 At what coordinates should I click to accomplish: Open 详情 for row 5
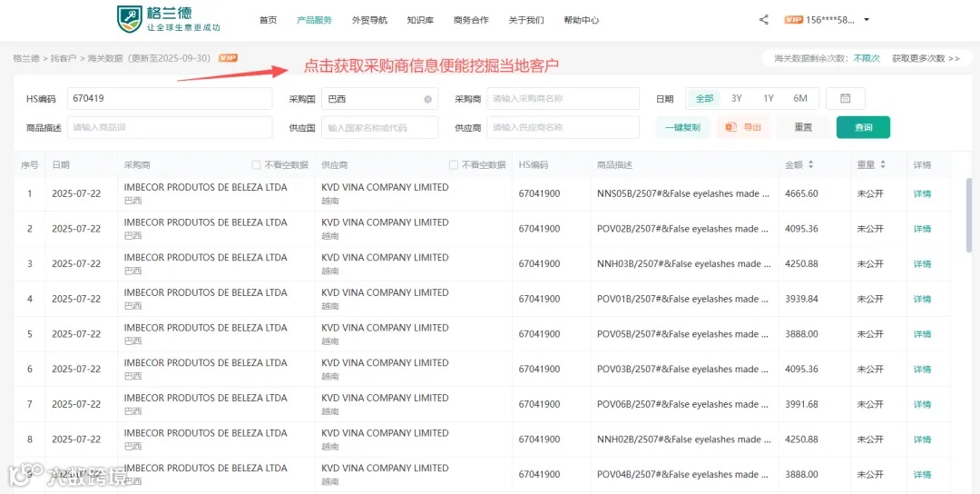[x=923, y=334]
